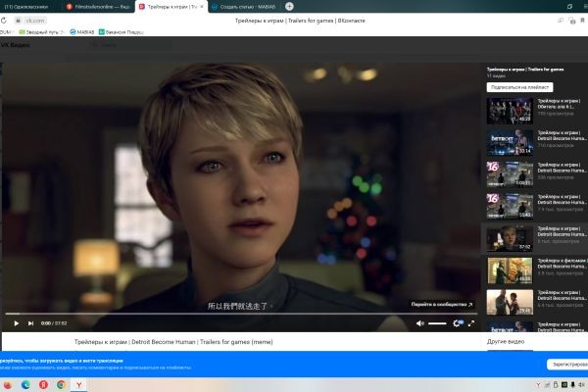Follow the 'Перейти в сообщество' link
The image size is (588, 392).
(441, 304)
